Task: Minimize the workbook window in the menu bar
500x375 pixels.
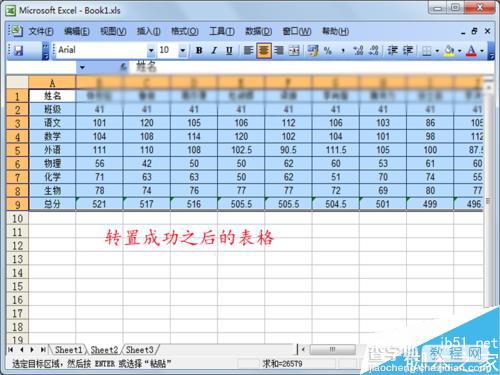Action: [463, 32]
